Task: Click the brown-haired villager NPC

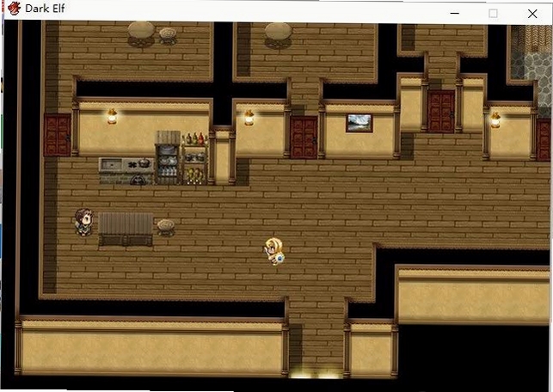Action: click(x=84, y=222)
